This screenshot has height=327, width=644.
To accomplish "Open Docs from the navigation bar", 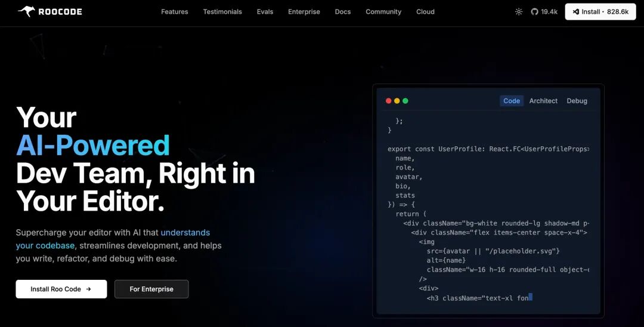I will 343,12.
